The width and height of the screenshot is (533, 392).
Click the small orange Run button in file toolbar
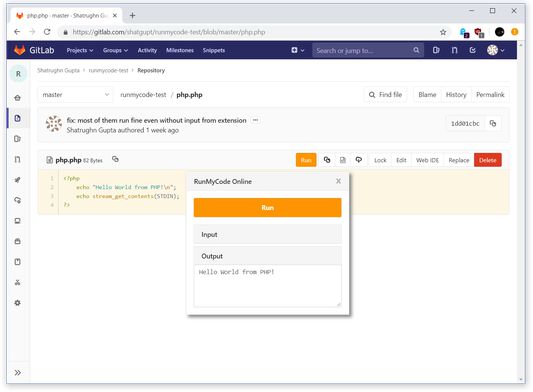tap(306, 160)
